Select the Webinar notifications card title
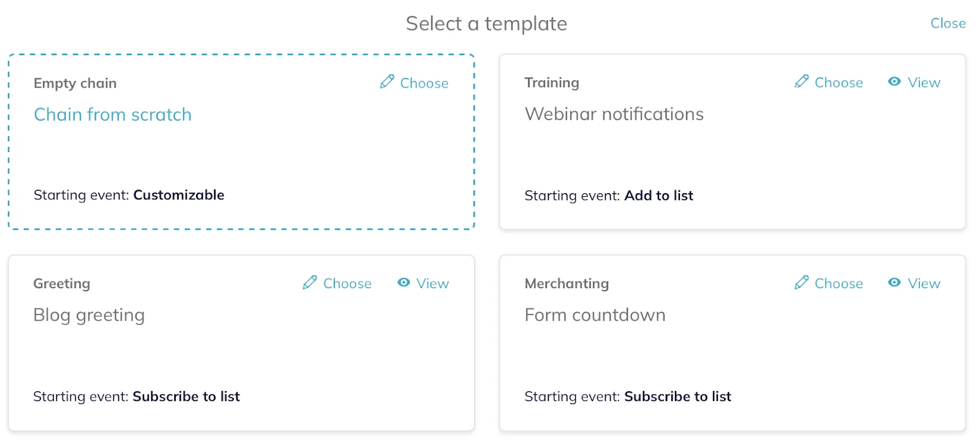The width and height of the screenshot is (980, 447). pyautogui.click(x=614, y=114)
